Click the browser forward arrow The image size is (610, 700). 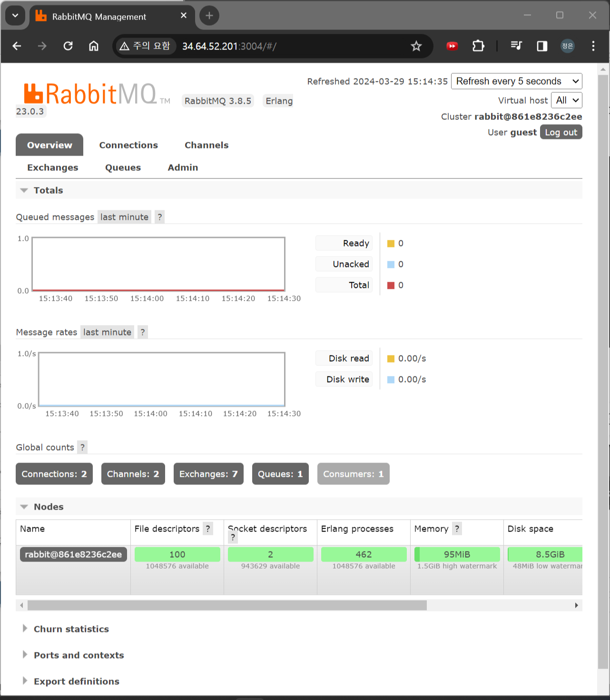[x=42, y=46]
